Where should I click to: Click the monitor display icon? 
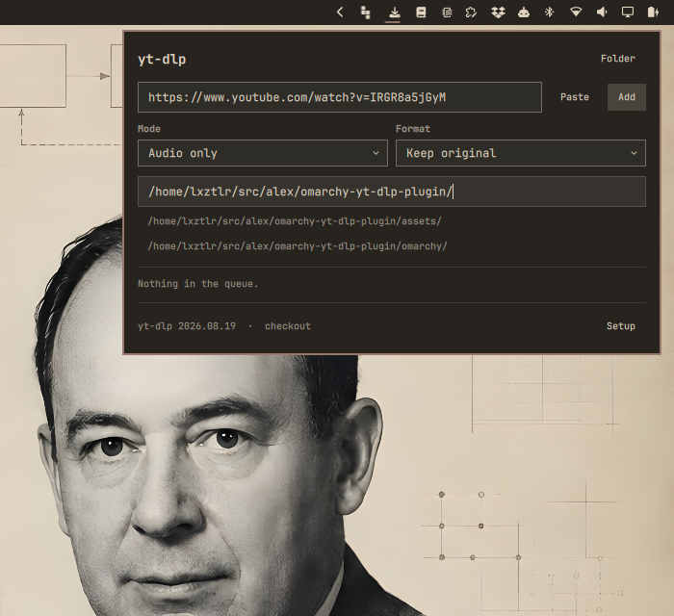pos(628,12)
